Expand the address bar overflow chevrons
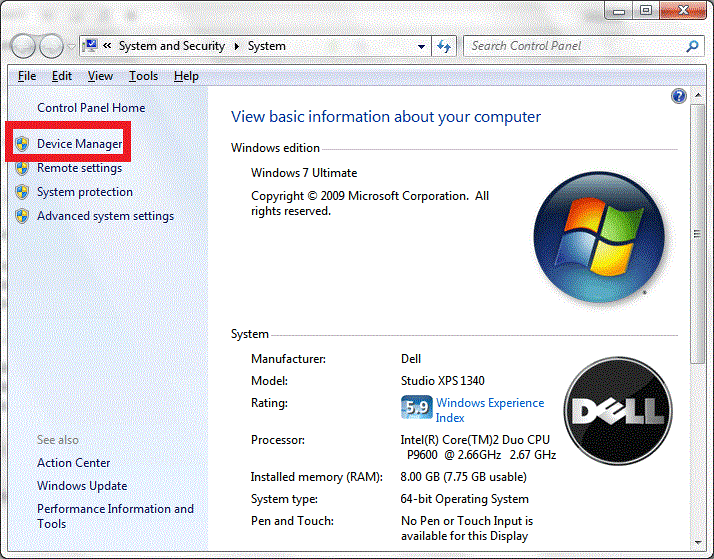This screenshot has width=714, height=559. point(107,46)
